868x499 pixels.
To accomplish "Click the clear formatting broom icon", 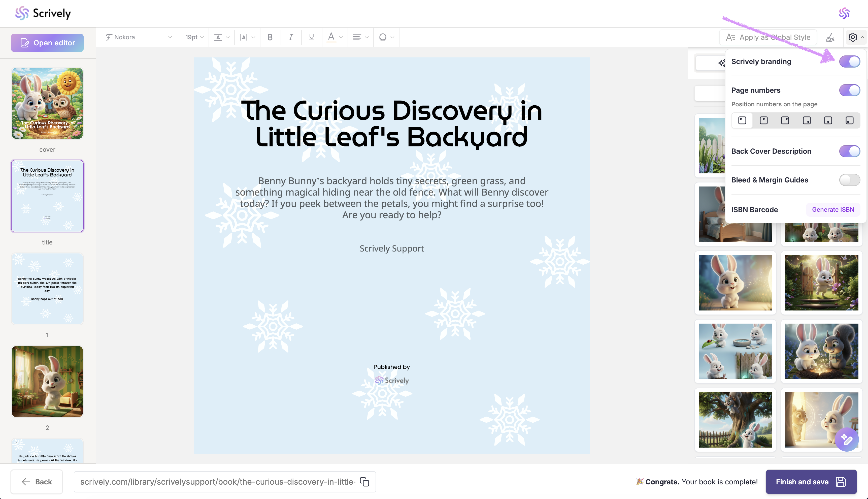I will tap(830, 37).
